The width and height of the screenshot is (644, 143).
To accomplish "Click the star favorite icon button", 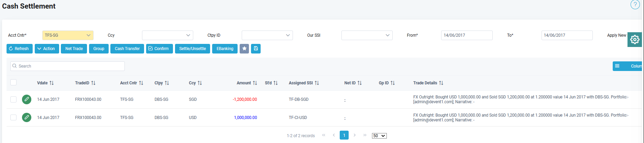I will pyautogui.click(x=244, y=49).
